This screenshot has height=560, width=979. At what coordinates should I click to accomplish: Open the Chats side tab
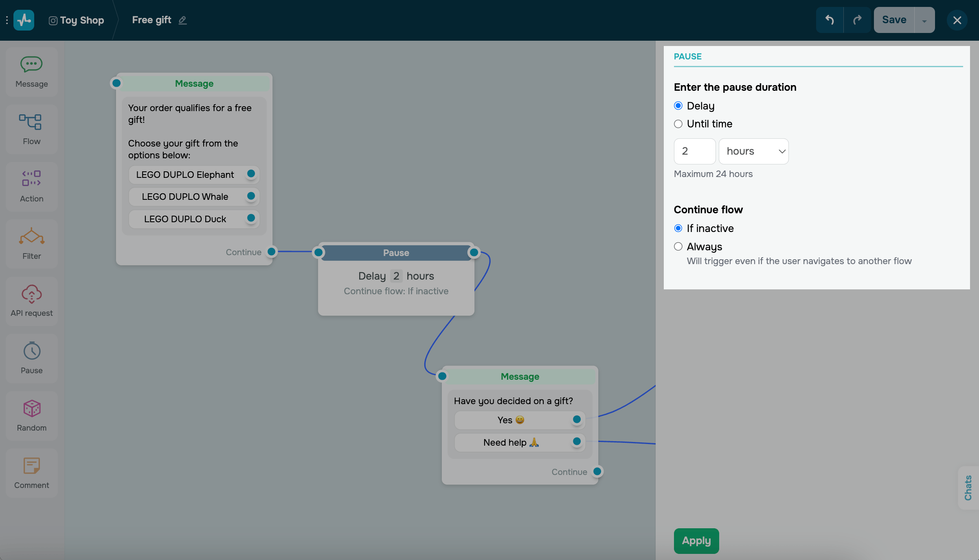pyautogui.click(x=968, y=488)
